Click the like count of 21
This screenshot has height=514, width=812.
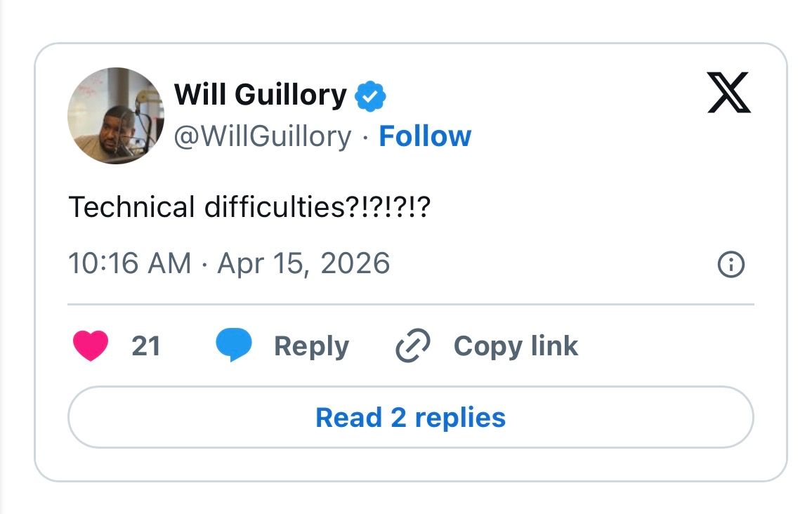pos(146,346)
